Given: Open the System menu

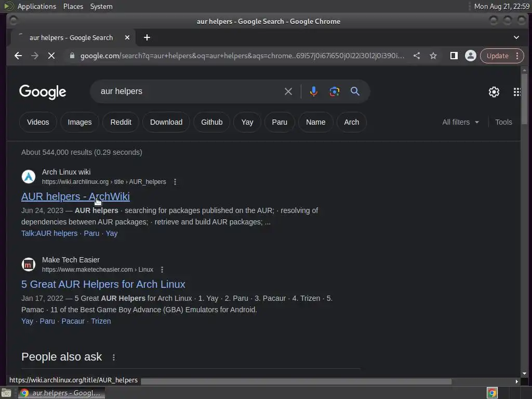Looking at the screenshot, I should point(101,6).
